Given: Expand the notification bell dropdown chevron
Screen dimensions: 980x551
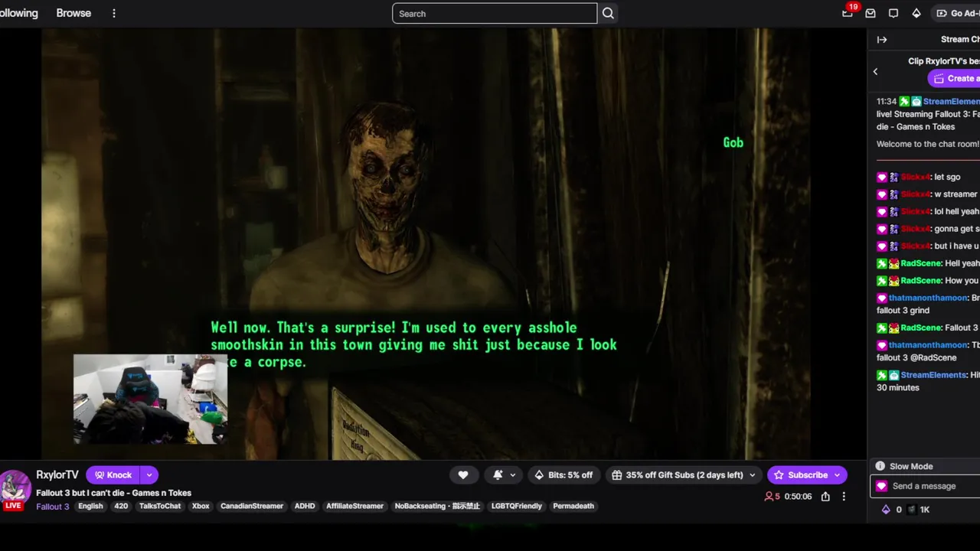Looking at the screenshot, I should coord(513,474).
